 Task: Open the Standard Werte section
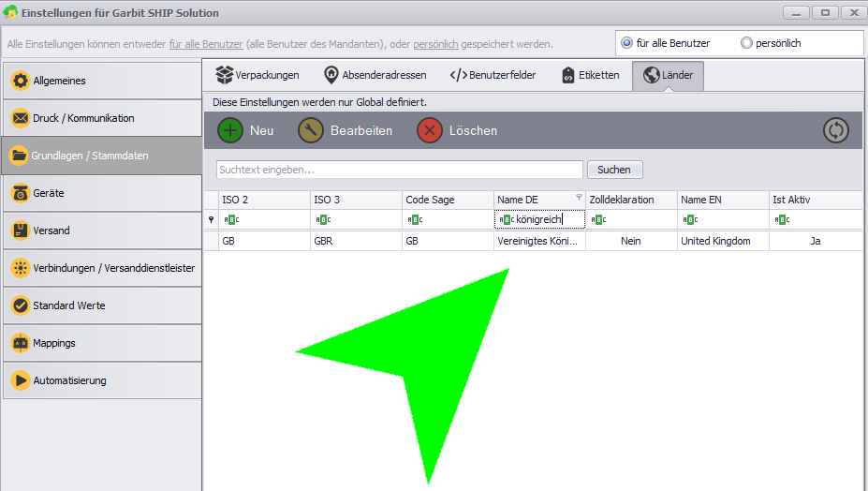[x=102, y=305]
